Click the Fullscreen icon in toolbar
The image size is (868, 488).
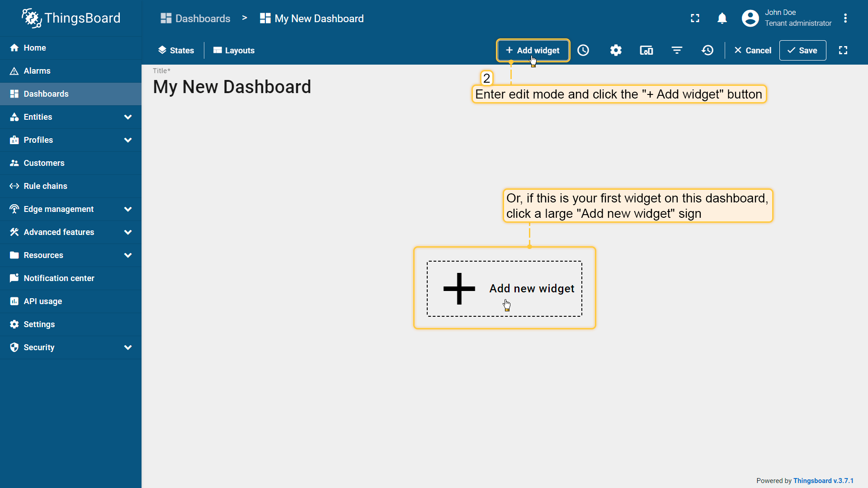click(x=843, y=50)
